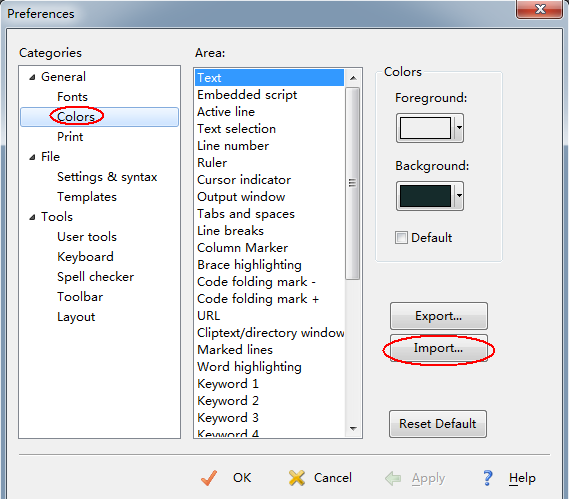Click the Area list scroll down arrow
This screenshot has width=569, height=499.
pyautogui.click(x=353, y=429)
